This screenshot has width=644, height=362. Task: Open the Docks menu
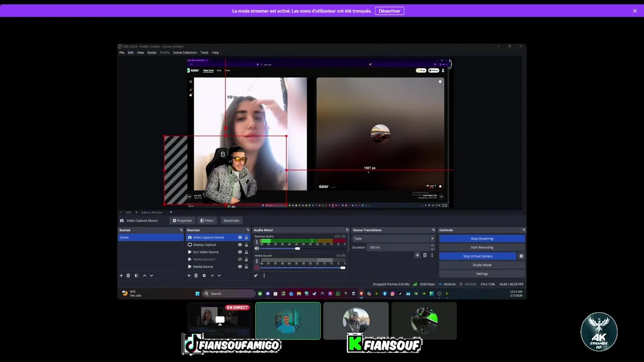pos(152,52)
